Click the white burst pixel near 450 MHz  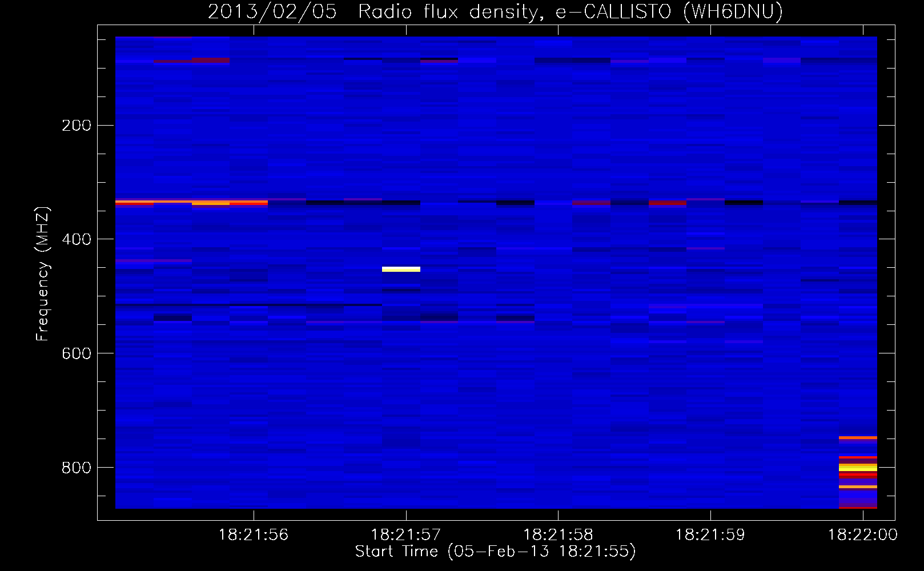click(x=401, y=269)
